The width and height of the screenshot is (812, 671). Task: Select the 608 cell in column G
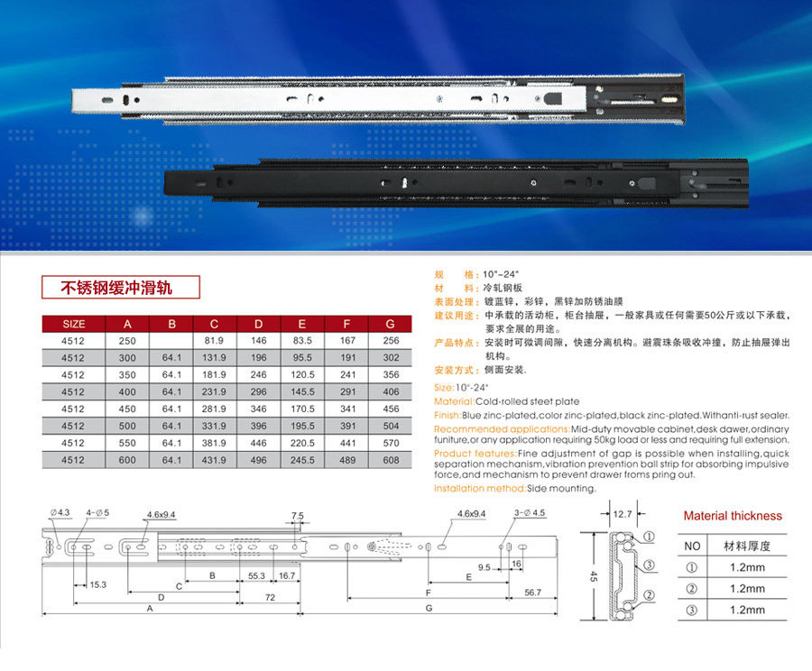pos(390,460)
